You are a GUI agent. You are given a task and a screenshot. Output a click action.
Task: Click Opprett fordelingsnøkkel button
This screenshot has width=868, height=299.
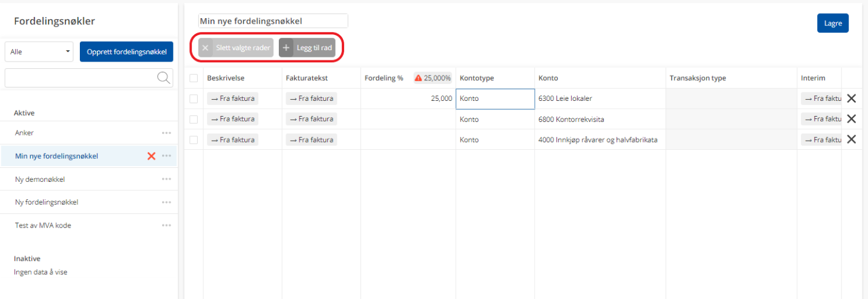[126, 52]
